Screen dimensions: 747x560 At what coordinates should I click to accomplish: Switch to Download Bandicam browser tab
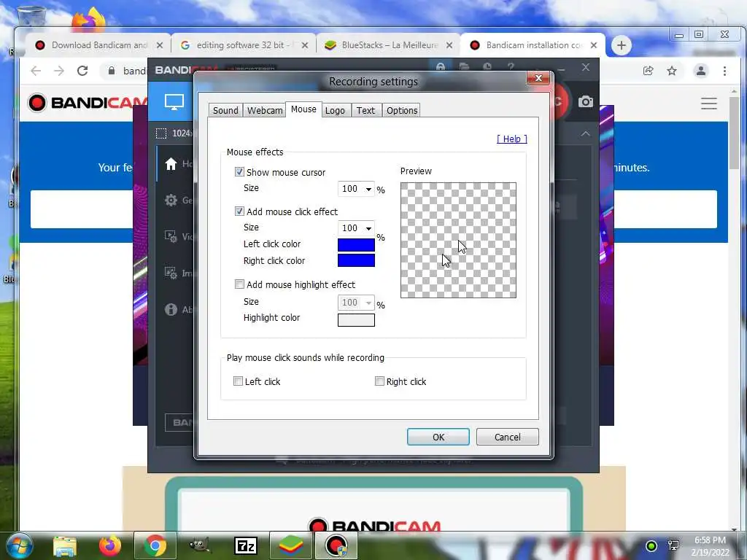[x=97, y=45]
